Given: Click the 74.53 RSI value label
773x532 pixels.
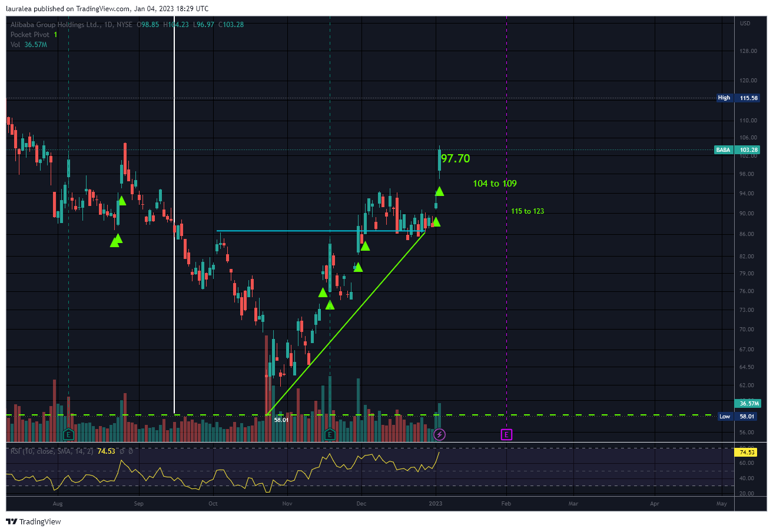Looking at the screenshot, I should click(x=747, y=453).
